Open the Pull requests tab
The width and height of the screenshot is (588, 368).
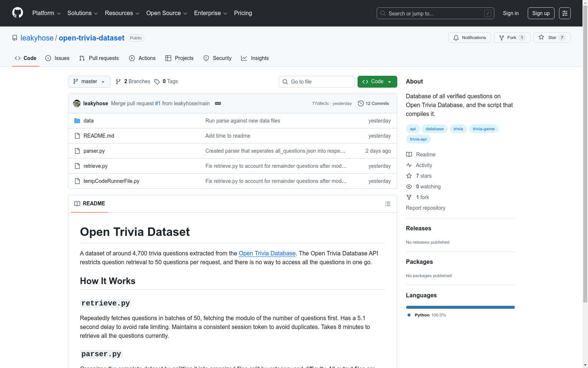99,58
